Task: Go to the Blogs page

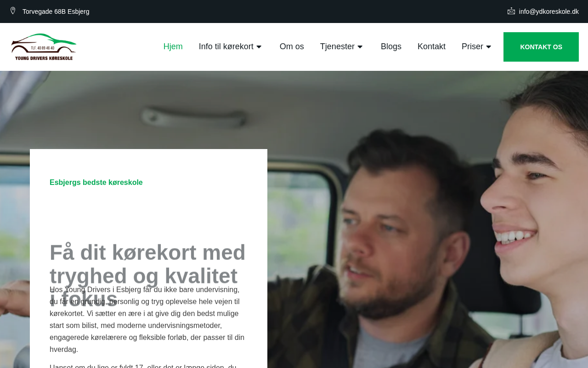Action: click(391, 46)
